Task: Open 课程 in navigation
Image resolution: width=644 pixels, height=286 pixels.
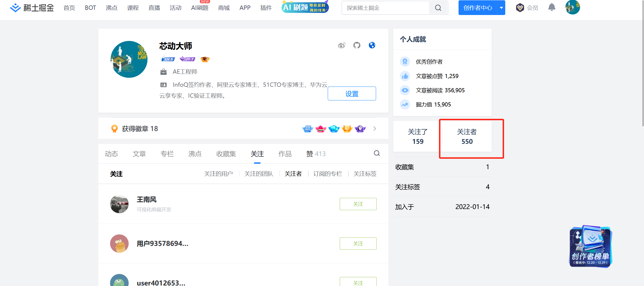Action: tap(133, 8)
